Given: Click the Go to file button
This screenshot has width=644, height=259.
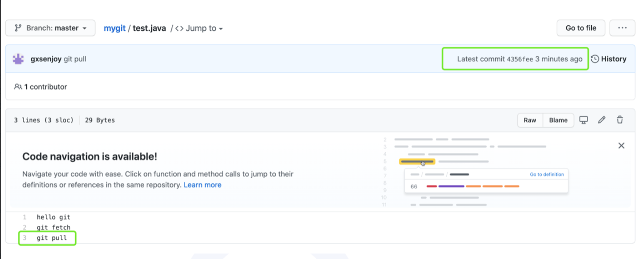Looking at the screenshot, I should click(x=581, y=28).
